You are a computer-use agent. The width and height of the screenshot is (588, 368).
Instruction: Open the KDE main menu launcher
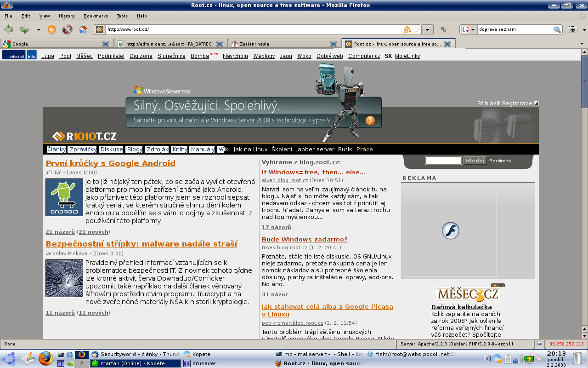[x=9, y=358]
